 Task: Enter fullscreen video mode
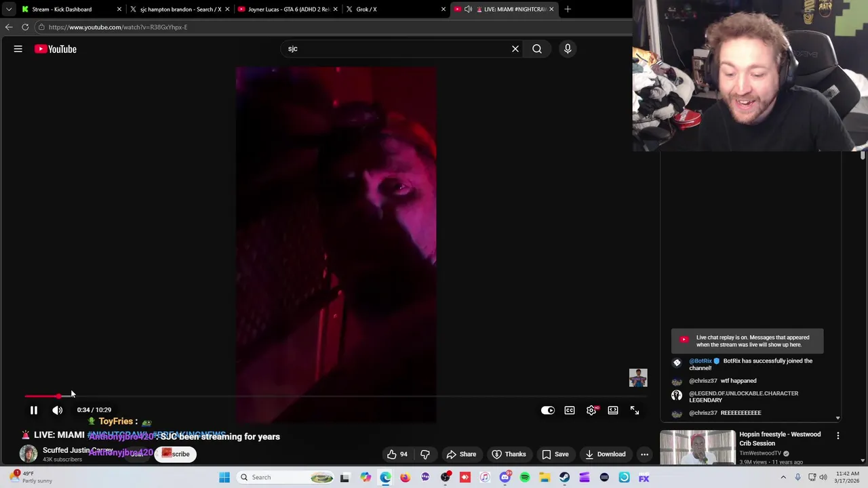[635, 410]
